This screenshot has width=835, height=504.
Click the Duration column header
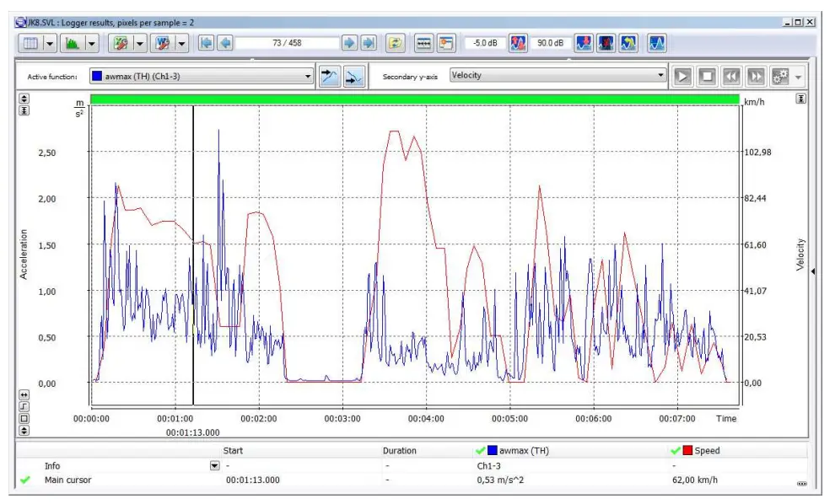tap(399, 451)
